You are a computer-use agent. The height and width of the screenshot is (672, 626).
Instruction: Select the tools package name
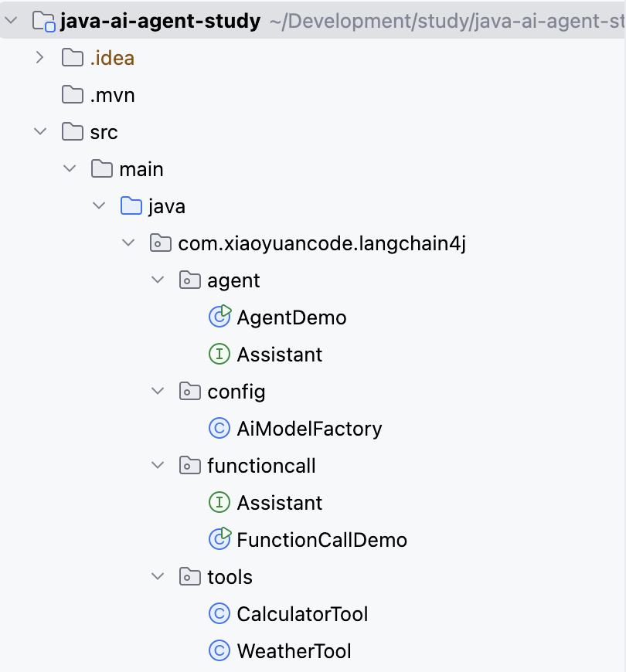click(230, 577)
